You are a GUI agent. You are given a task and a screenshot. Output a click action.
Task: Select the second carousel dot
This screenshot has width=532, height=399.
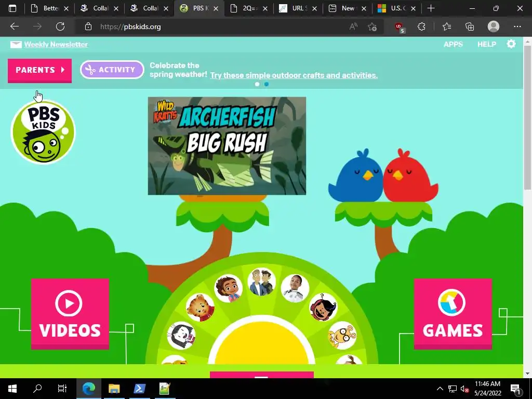[267, 84]
